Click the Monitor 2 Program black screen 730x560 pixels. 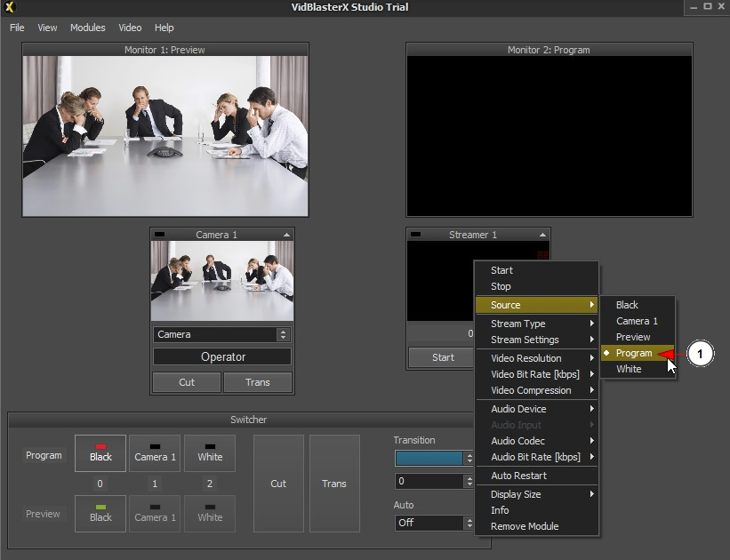[550, 136]
